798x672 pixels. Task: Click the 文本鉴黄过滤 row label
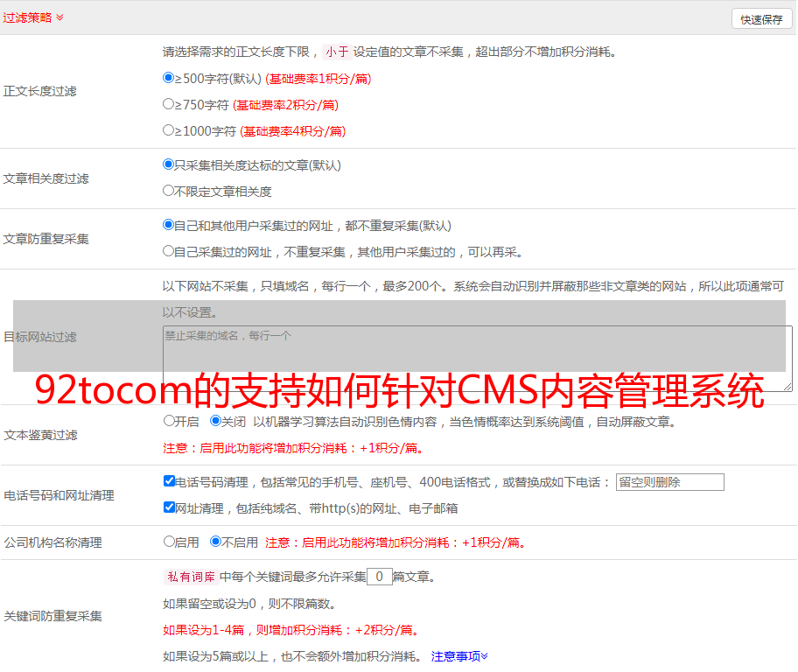(41, 435)
